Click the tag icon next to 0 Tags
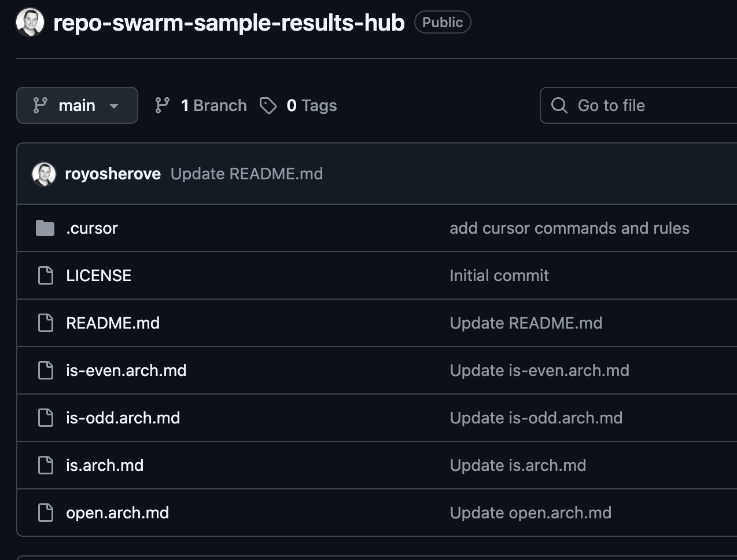 pos(268,105)
